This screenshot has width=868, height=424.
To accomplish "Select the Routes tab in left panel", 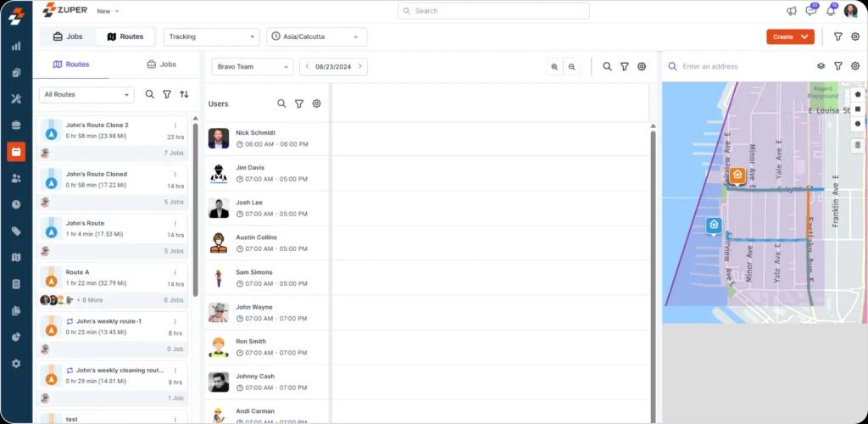I will tap(71, 64).
